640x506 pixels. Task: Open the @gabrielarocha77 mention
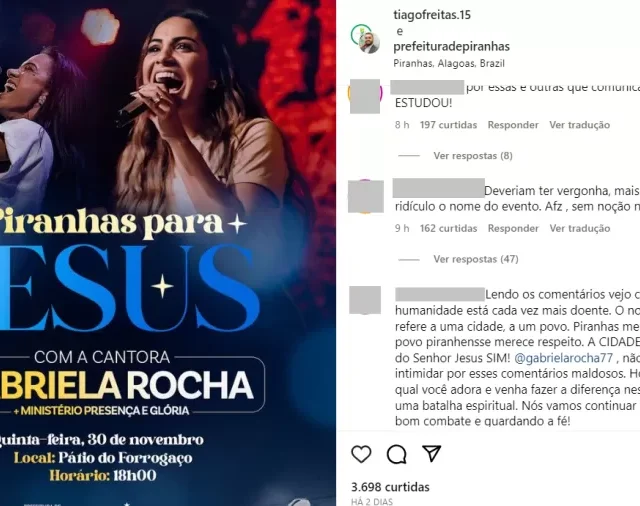click(564, 358)
